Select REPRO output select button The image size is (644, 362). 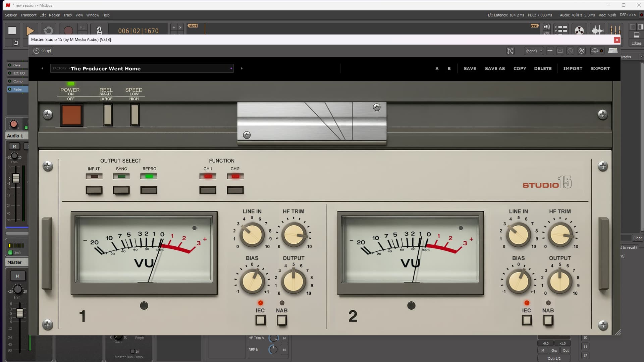pyautogui.click(x=149, y=190)
